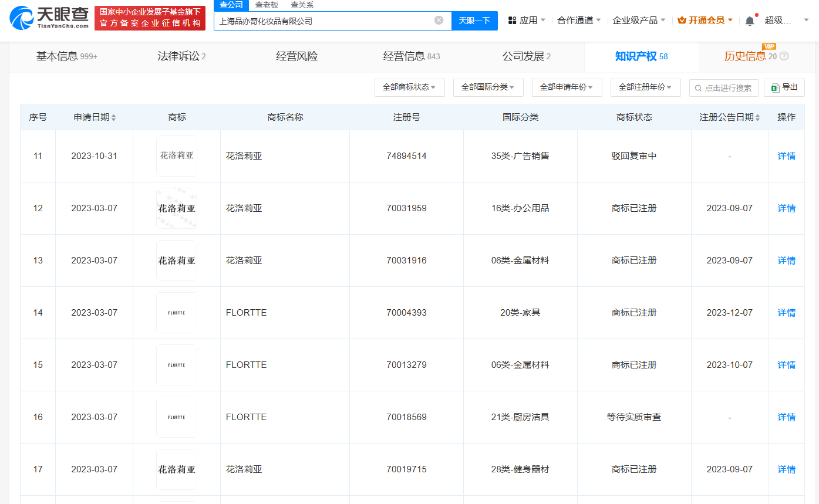
Task: Open the notification bell
Action: pos(749,19)
